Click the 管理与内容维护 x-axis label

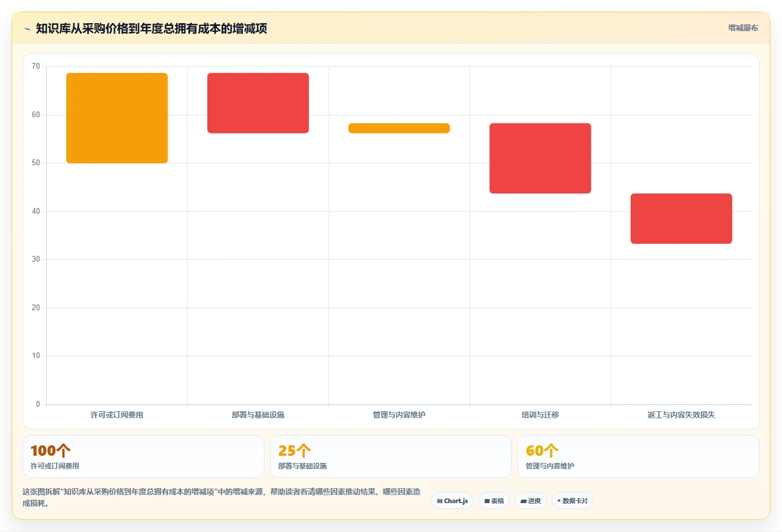(x=399, y=415)
